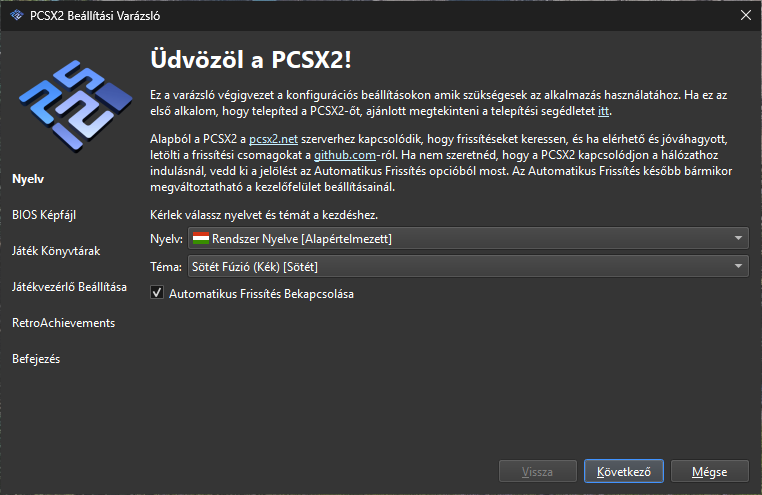Click the Automatikus Frissítés Bekapcsolása label text
This screenshot has width=762, height=495.
pyautogui.click(x=261, y=294)
